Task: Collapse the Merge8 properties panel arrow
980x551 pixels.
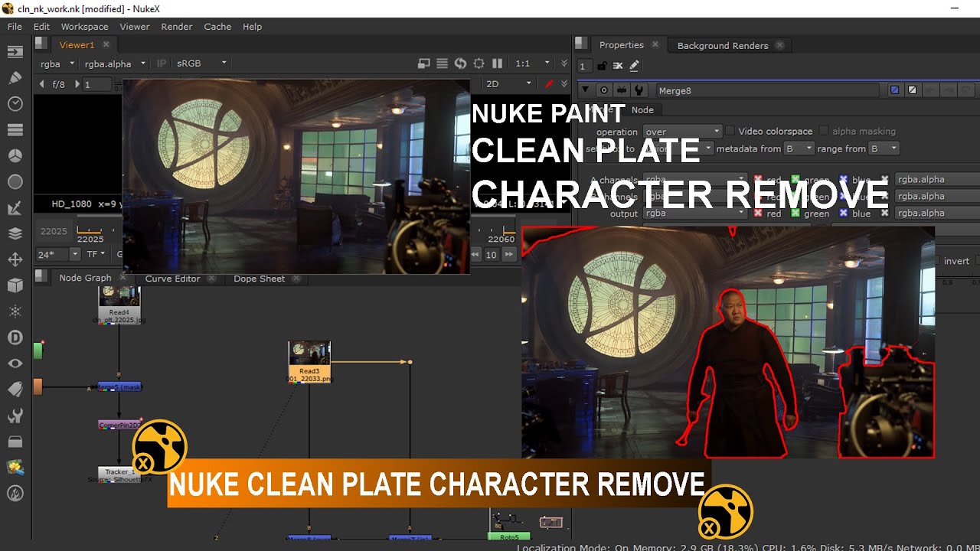Action: [x=586, y=90]
